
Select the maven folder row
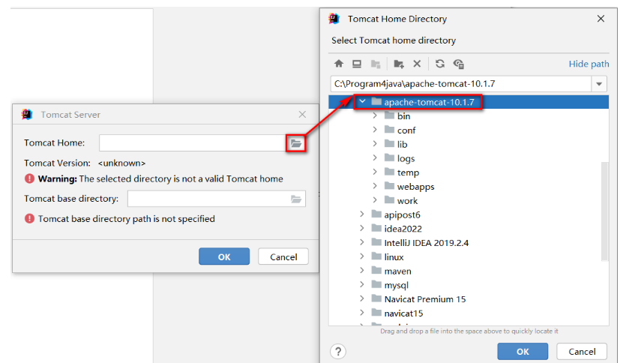469,271
